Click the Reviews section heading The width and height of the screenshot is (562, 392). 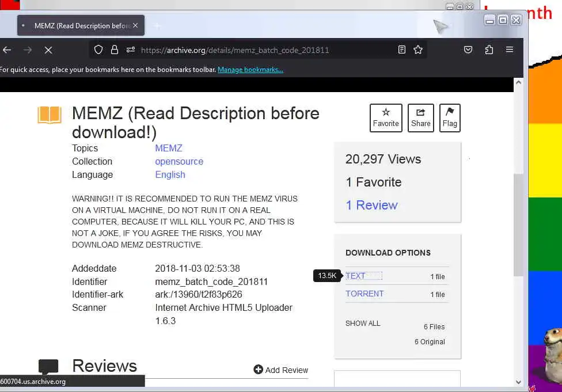tap(104, 366)
